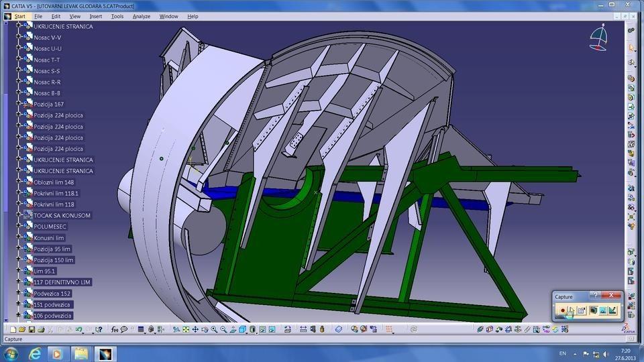Open the Analyze menu
Screen dimensions: 644x362
pyautogui.click(x=142, y=16)
